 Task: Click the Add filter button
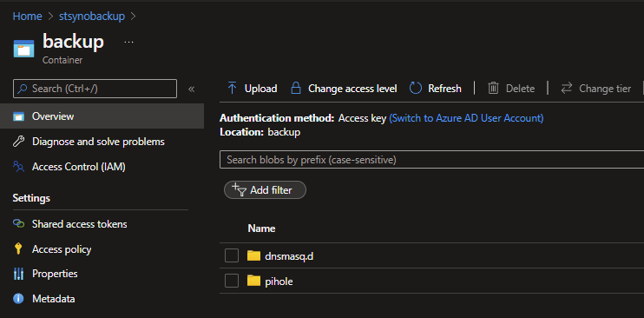click(265, 190)
